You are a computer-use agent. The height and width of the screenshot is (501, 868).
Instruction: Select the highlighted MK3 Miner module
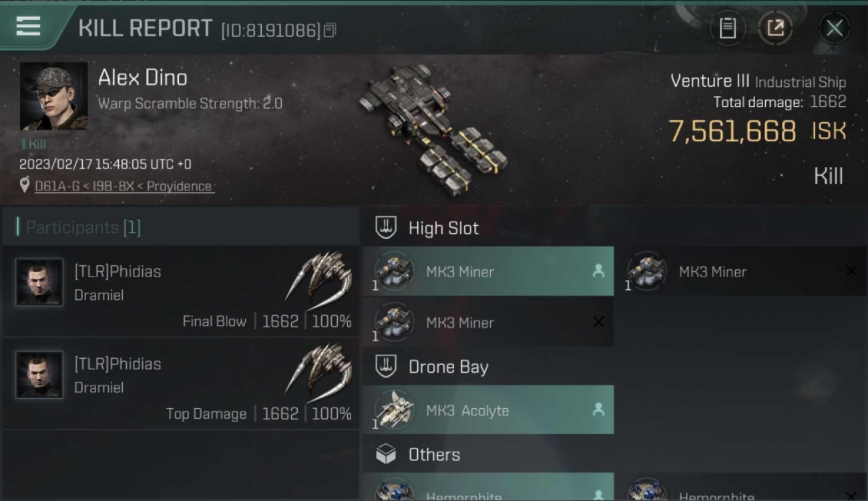(488, 271)
